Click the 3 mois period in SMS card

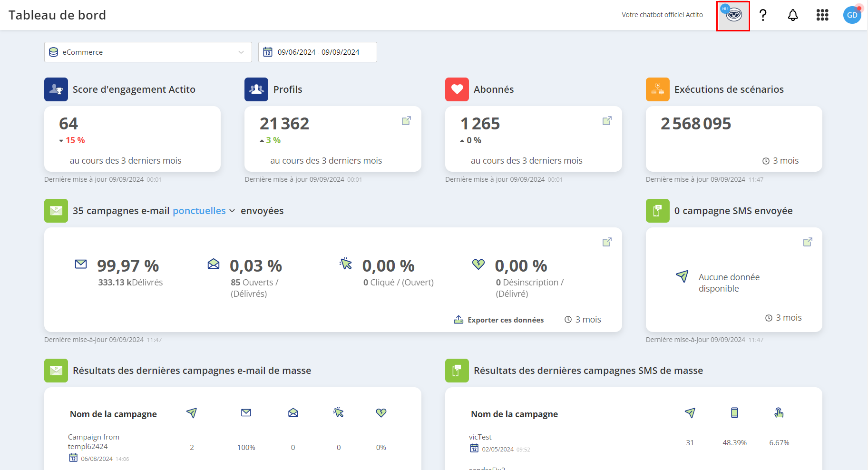point(783,318)
